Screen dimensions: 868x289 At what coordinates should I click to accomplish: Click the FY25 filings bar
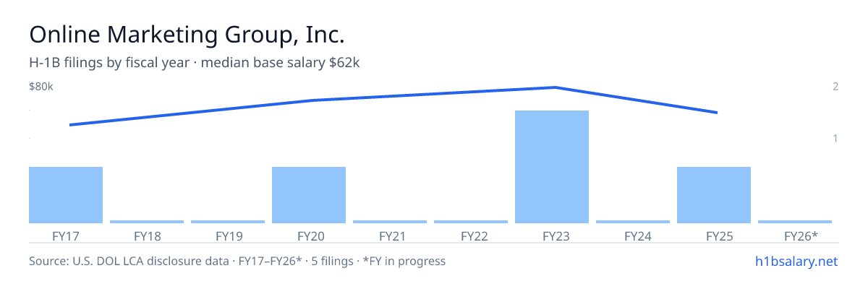click(714, 195)
